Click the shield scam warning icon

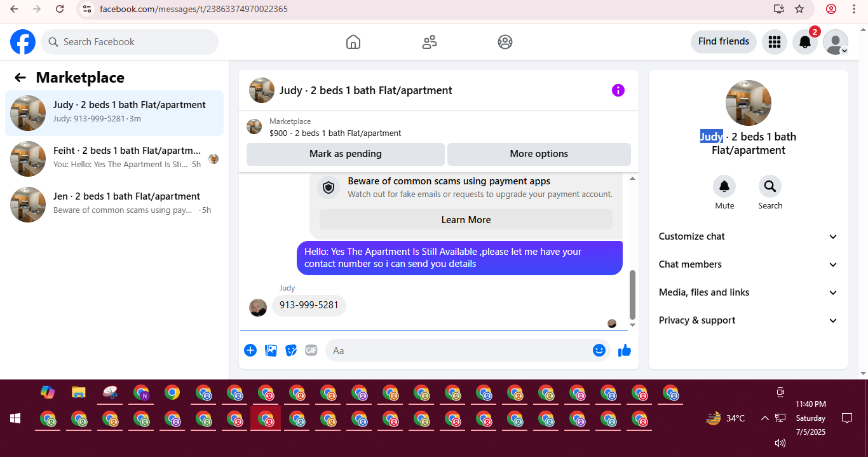point(329,188)
